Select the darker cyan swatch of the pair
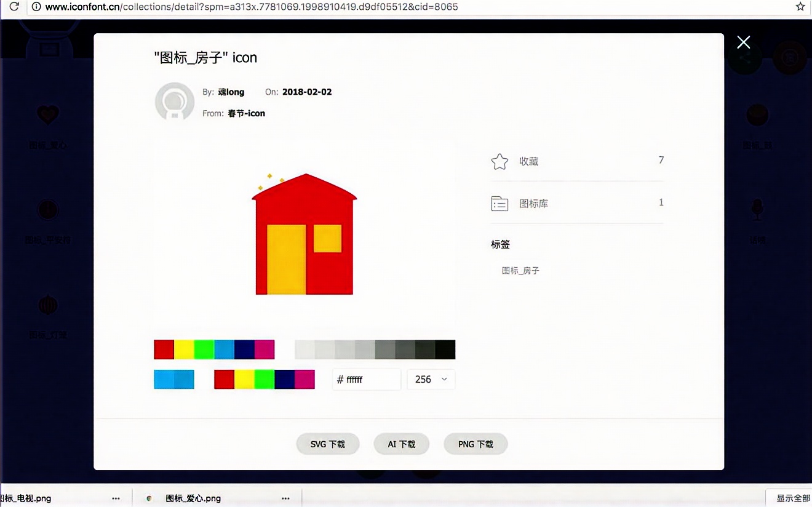Screen dimensions: 812x507 pyautogui.click(x=184, y=379)
